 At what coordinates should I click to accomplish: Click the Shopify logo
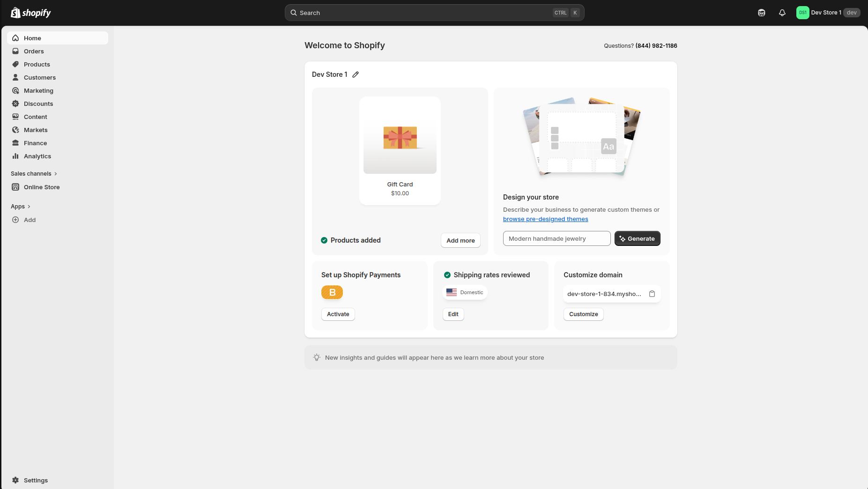31,13
